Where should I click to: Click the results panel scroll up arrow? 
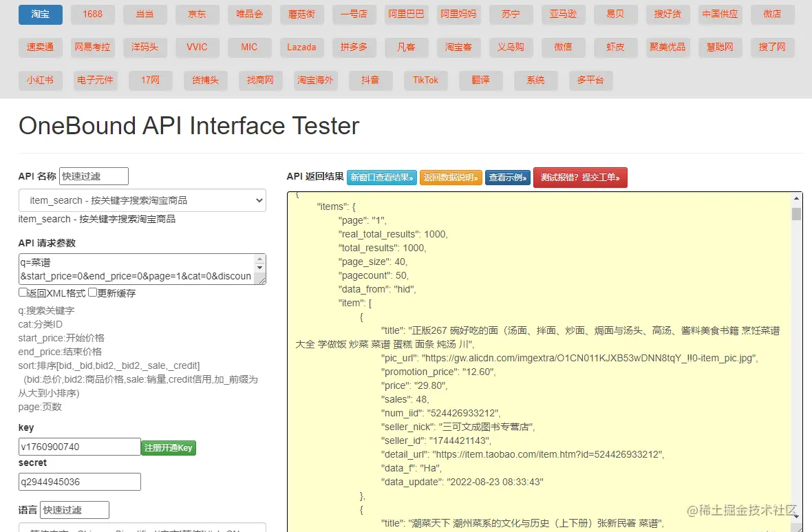coord(796,198)
